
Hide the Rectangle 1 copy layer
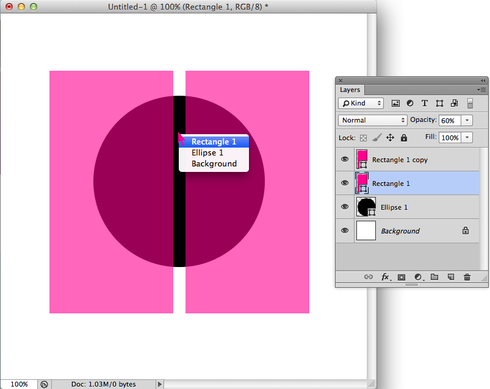345,159
